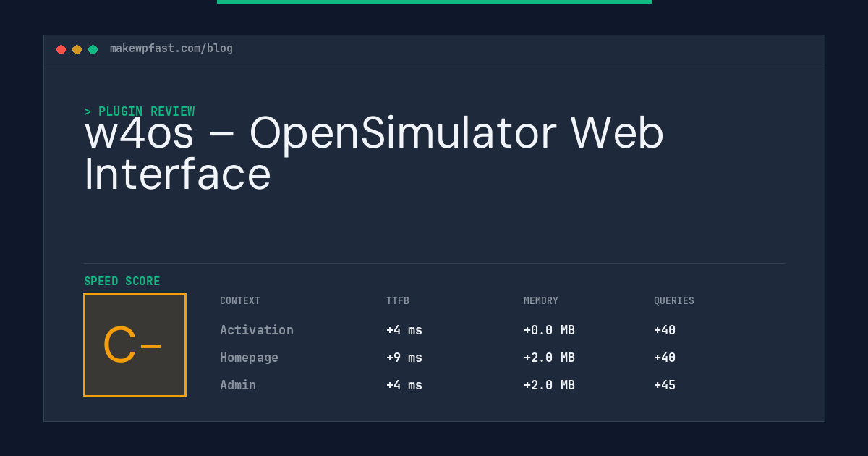Select the Admin row label

(x=238, y=385)
